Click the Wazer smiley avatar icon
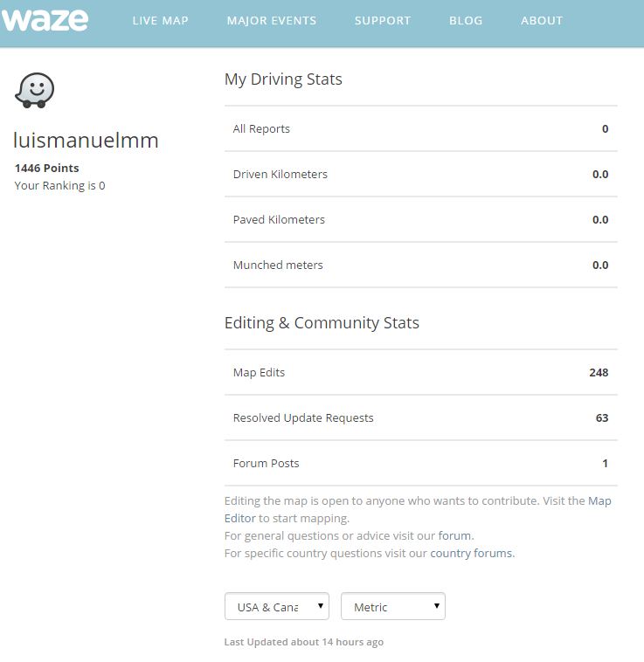The height and width of the screenshot is (662, 644). (35, 90)
